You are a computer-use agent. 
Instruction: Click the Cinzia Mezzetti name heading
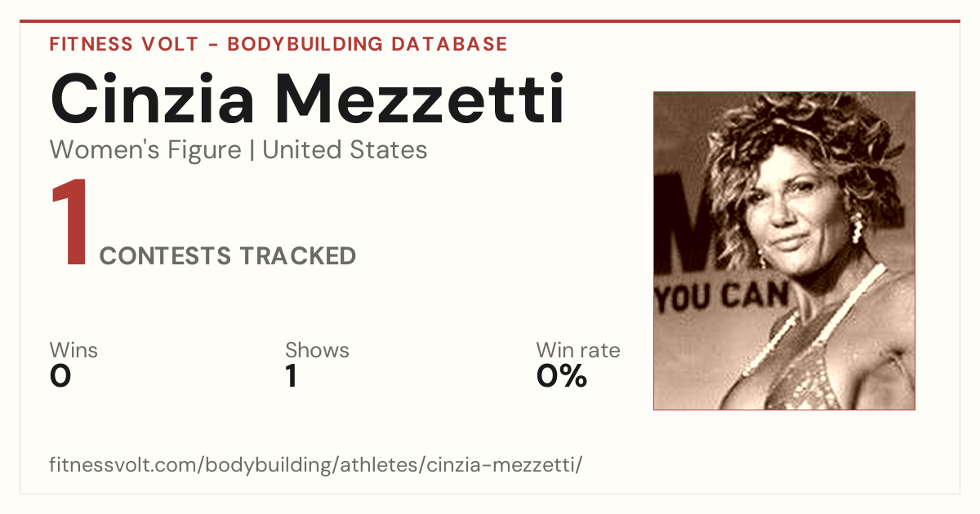pyautogui.click(x=307, y=99)
